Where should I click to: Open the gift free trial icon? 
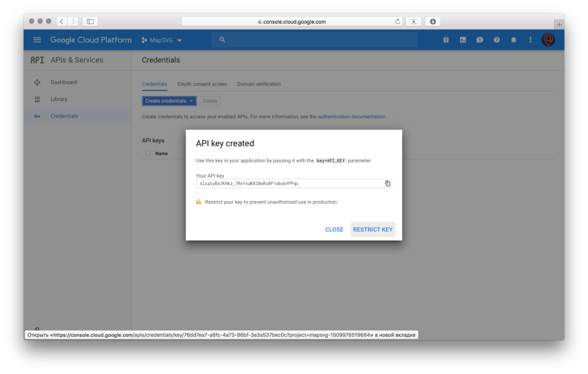pyautogui.click(x=446, y=40)
